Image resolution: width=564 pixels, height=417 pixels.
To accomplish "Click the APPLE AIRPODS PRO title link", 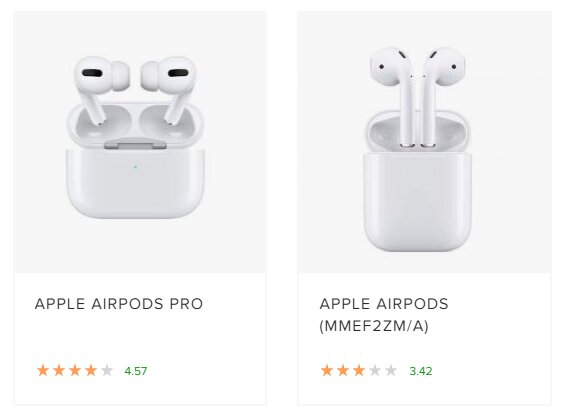I will pyautogui.click(x=119, y=304).
